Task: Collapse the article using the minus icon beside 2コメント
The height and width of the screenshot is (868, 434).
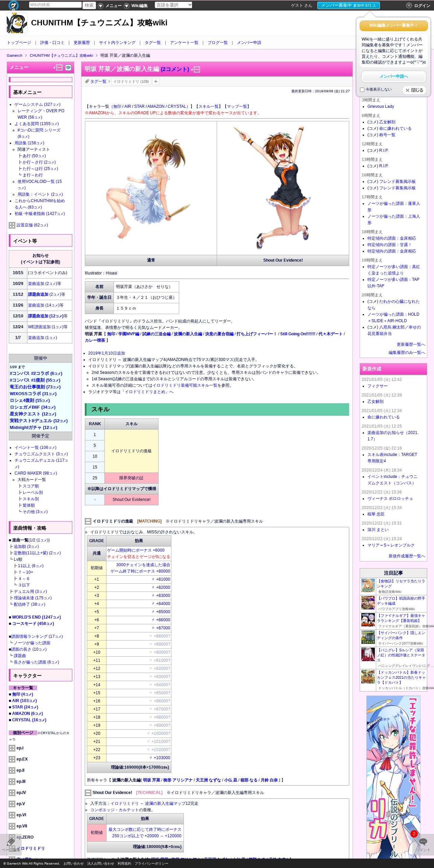Action: tap(197, 69)
